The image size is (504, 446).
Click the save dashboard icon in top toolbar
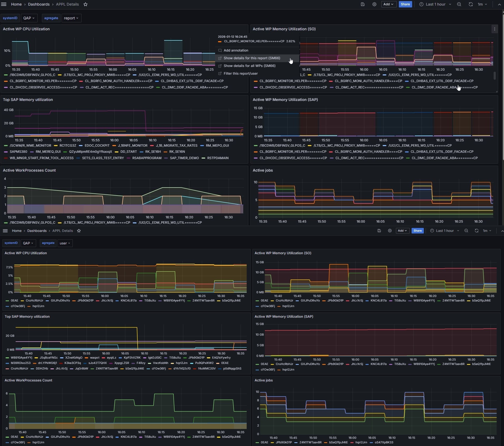pos(363,4)
